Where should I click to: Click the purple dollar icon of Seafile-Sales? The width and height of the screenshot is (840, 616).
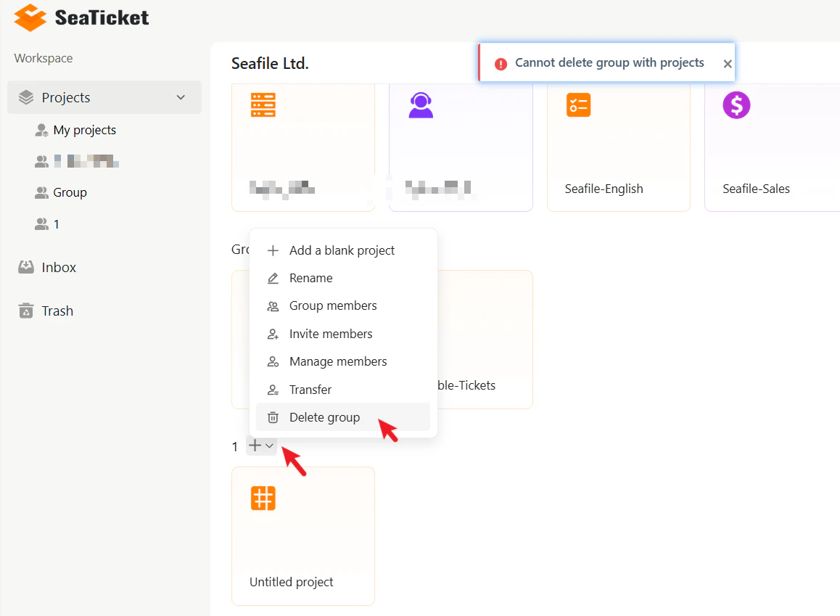pyautogui.click(x=736, y=105)
